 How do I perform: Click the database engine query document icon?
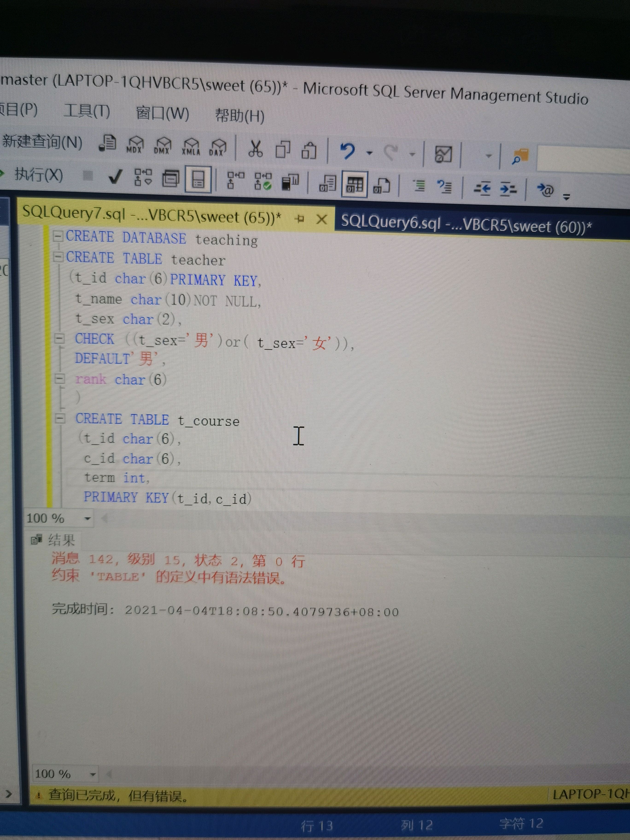click(108, 144)
